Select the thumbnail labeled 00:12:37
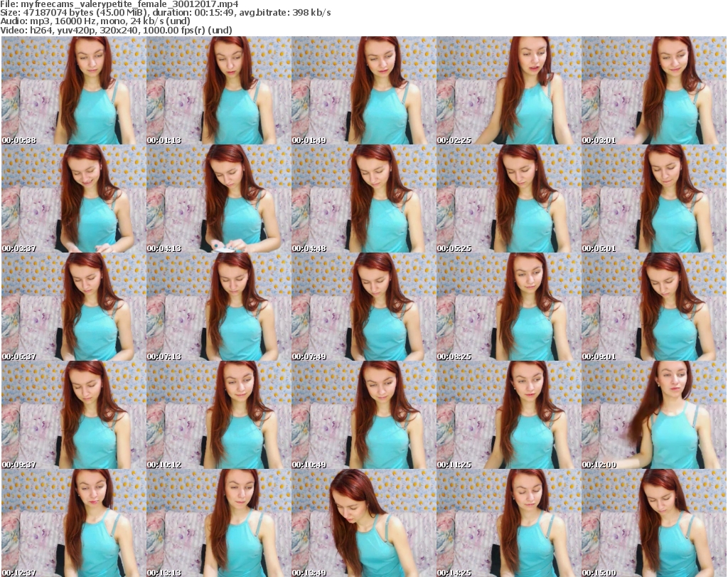728x577 pixels. pyautogui.click(x=73, y=523)
